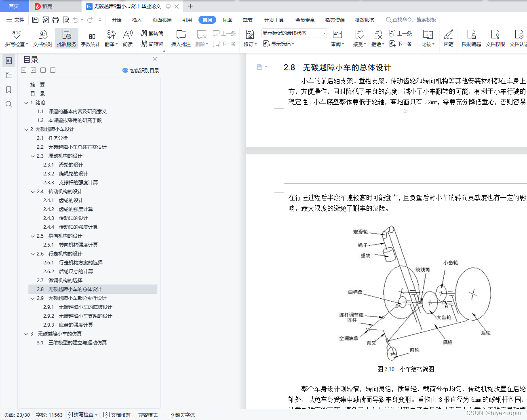The image size is (527, 420).
Task: Collapse the 1 绪论 outline section
Action: tap(26, 103)
